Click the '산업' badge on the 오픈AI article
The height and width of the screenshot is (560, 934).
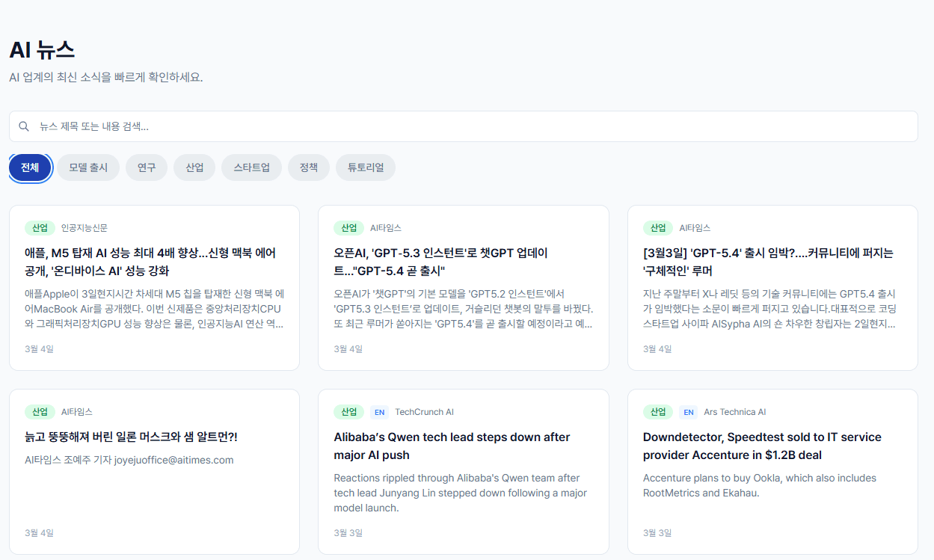348,228
